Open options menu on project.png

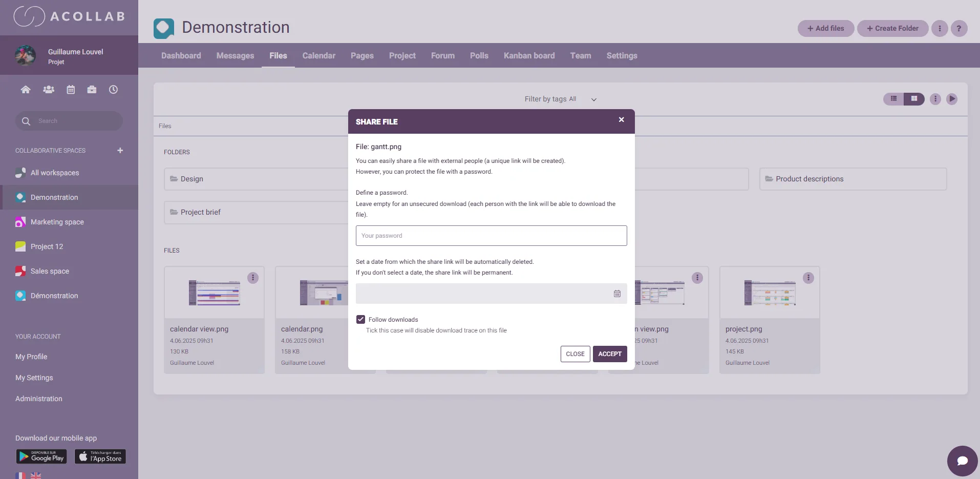[808, 278]
